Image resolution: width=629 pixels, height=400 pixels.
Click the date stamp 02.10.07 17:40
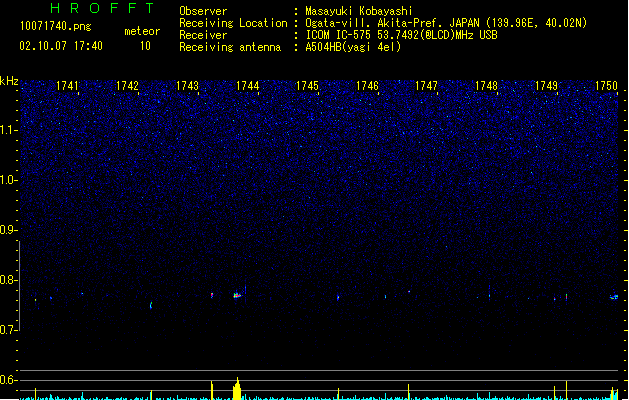[x=61, y=46]
